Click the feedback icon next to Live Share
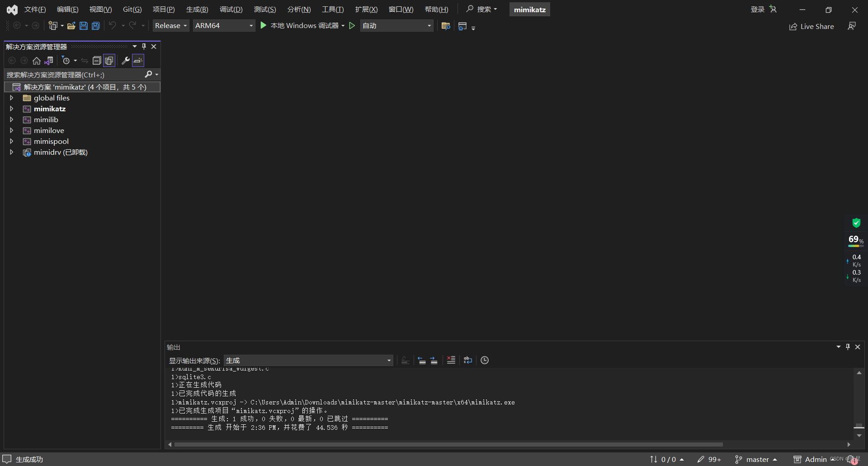 click(x=852, y=26)
